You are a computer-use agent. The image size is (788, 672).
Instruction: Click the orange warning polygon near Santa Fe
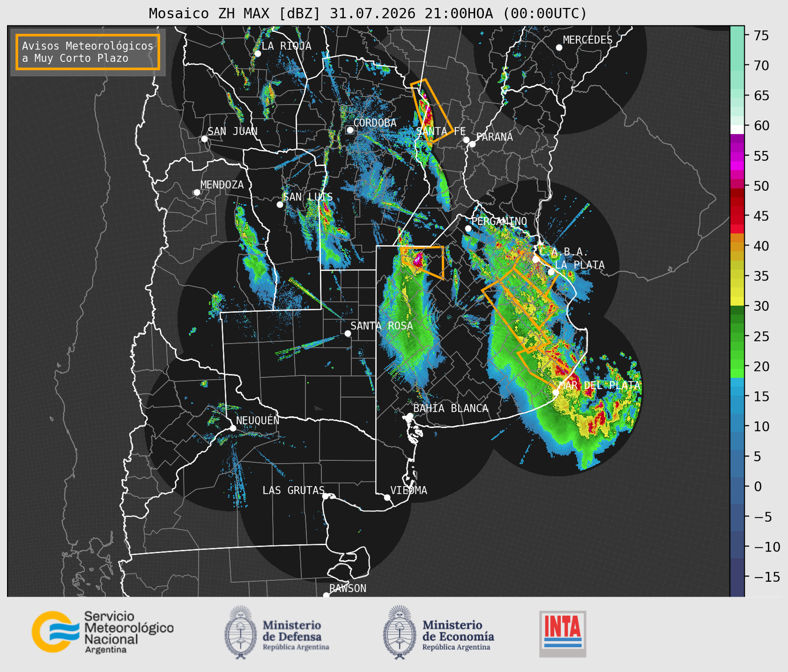[x=432, y=110]
